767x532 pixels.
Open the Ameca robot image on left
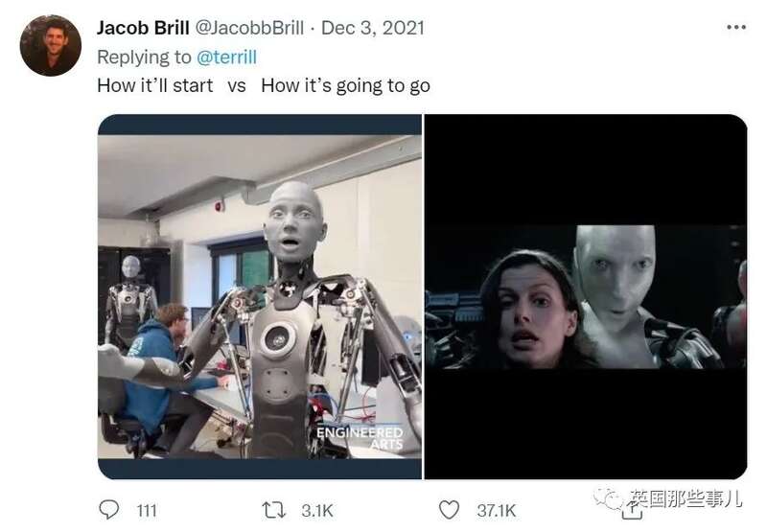click(x=260, y=297)
